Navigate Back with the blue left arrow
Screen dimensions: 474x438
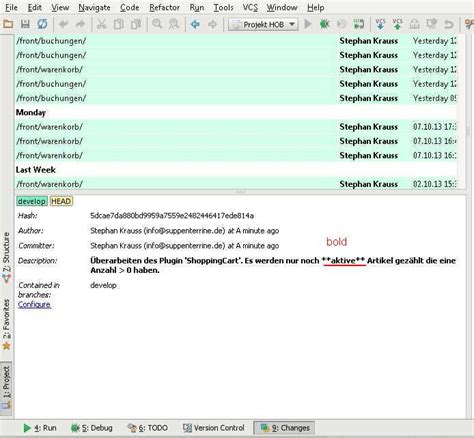point(195,24)
